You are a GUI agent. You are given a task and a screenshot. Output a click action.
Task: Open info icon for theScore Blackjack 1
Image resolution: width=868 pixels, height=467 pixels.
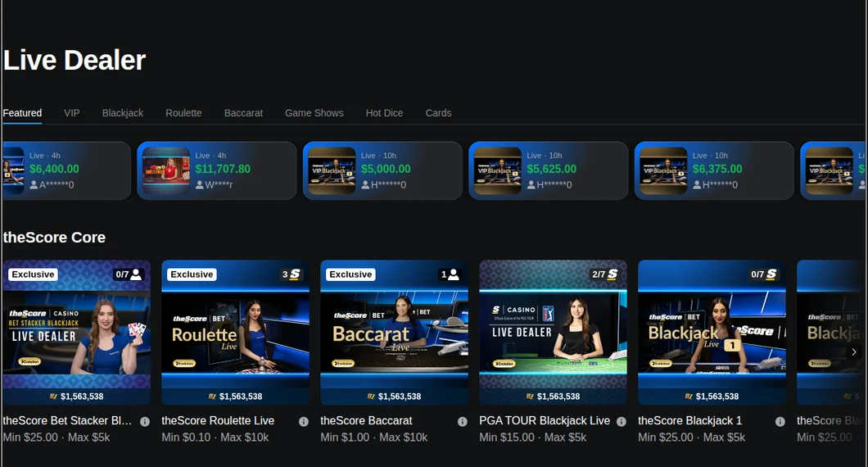pyautogui.click(x=780, y=422)
